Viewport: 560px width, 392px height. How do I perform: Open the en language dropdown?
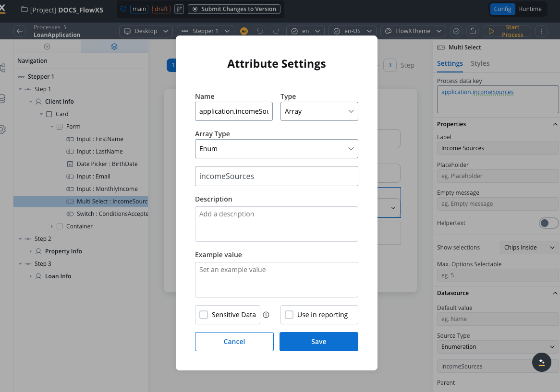[305, 31]
